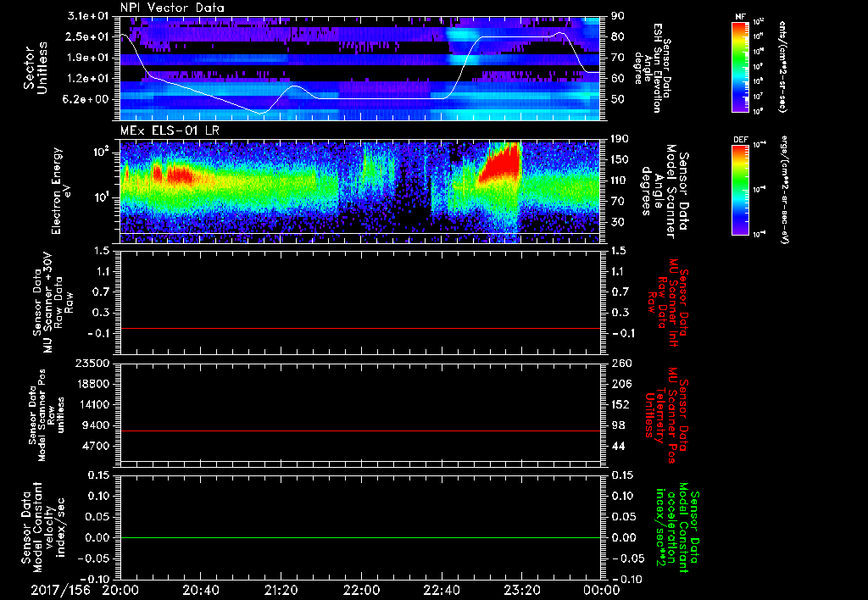This screenshot has width=868, height=600.
Task: Click the "2.5e+01" sector tick label
Action: [88, 36]
